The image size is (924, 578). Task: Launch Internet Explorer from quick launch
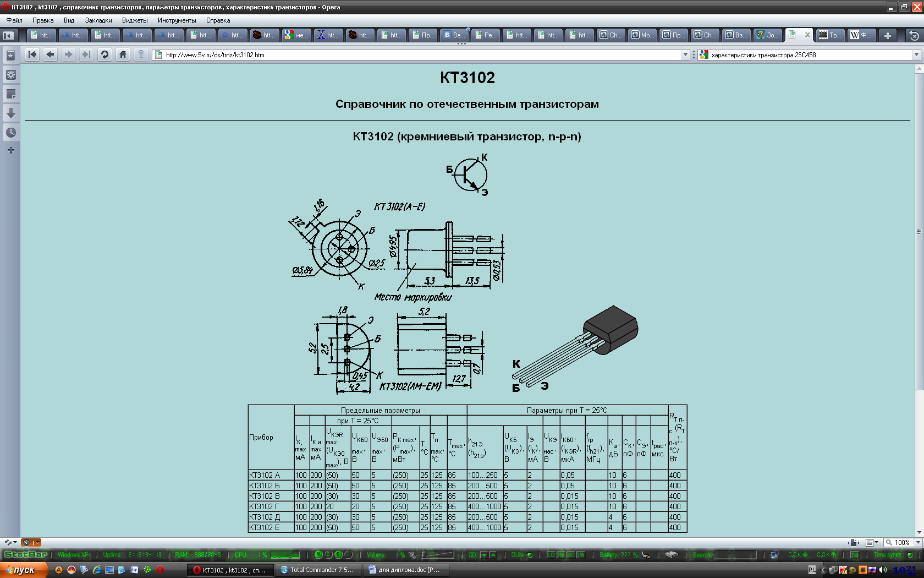pos(97,570)
